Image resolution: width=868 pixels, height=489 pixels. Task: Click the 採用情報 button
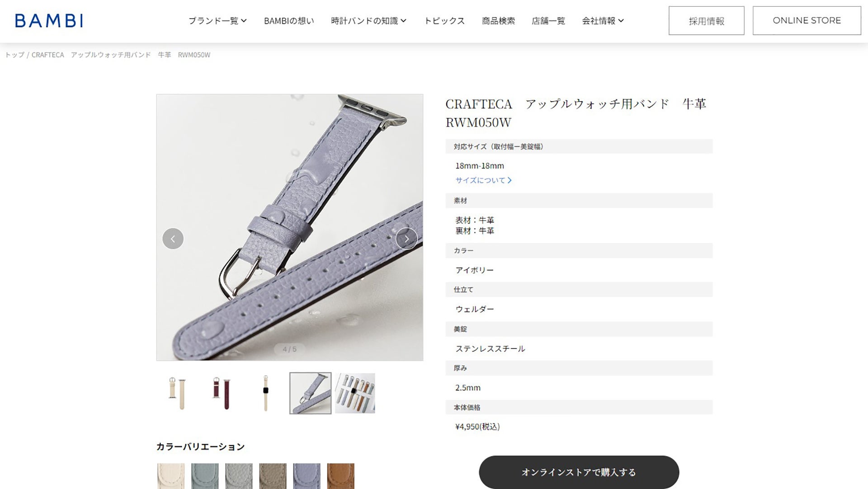click(707, 21)
